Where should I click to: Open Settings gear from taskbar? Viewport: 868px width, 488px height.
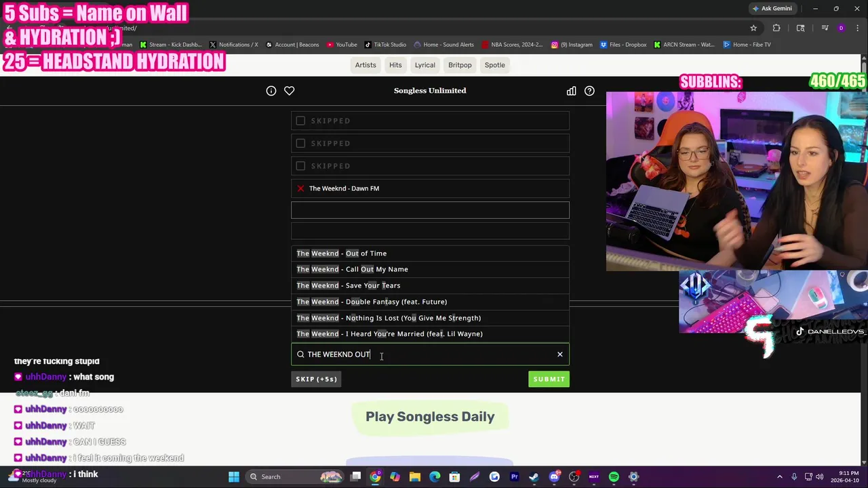(x=633, y=476)
